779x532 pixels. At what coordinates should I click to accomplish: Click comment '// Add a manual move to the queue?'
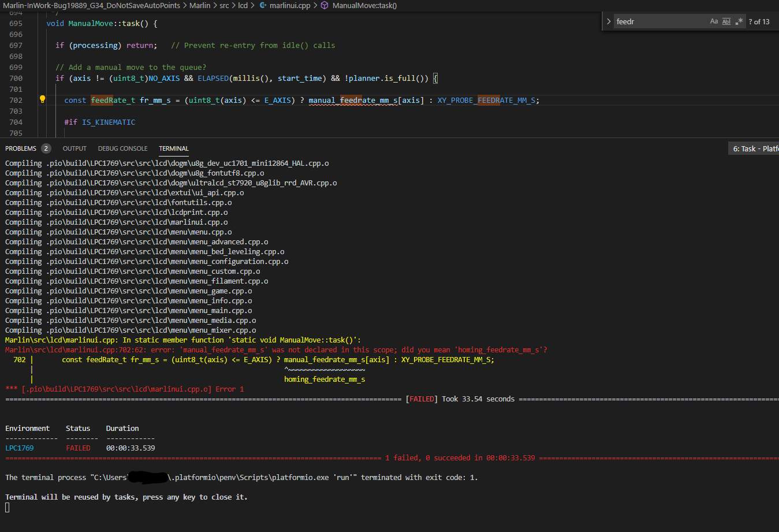click(x=131, y=67)
